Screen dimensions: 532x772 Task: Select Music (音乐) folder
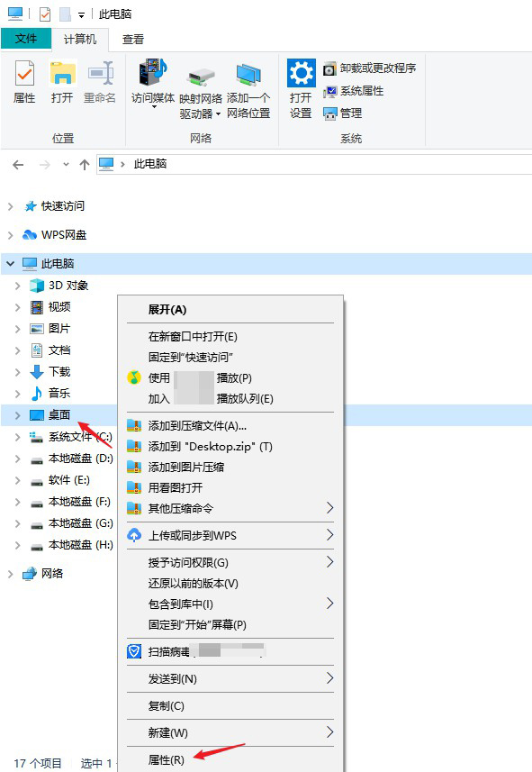coord(50,394)
